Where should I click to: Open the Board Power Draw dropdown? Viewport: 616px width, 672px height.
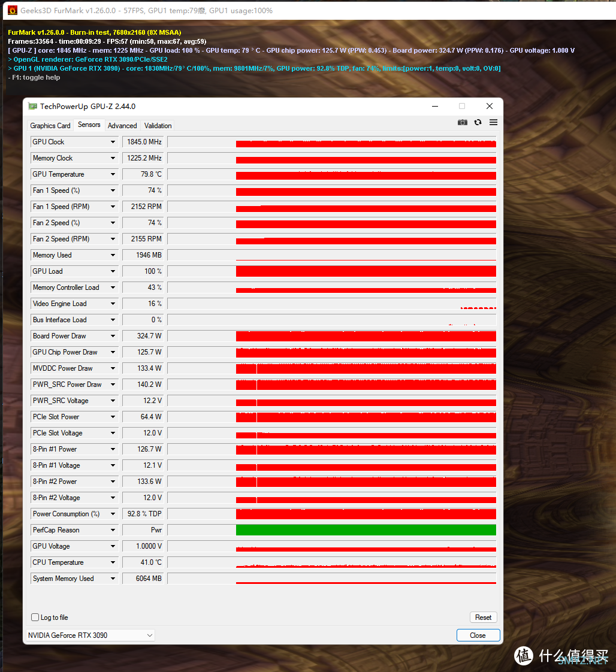(113, 336)
